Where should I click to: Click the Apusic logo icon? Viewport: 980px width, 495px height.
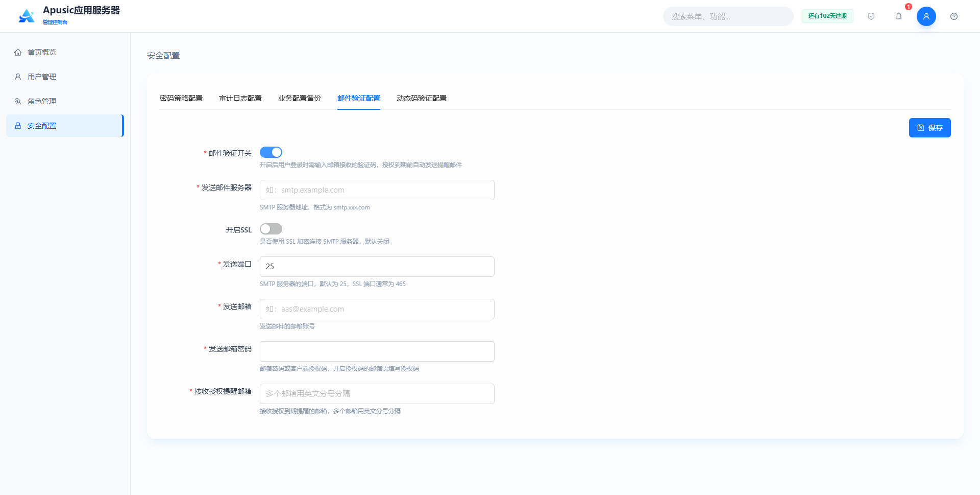27,16
